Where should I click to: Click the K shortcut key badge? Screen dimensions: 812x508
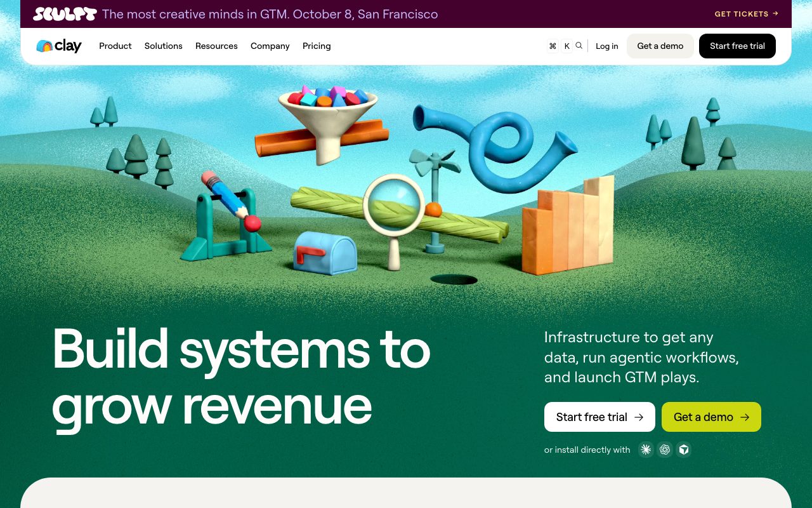point(567,46)
